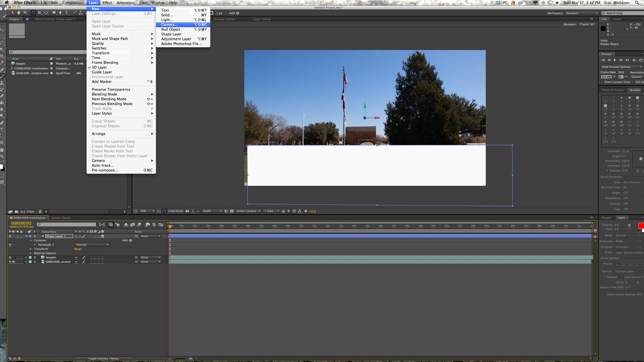The image size is (644, 362).
Task: Switch to the Render Queue tab
Action: coord(61,218)
